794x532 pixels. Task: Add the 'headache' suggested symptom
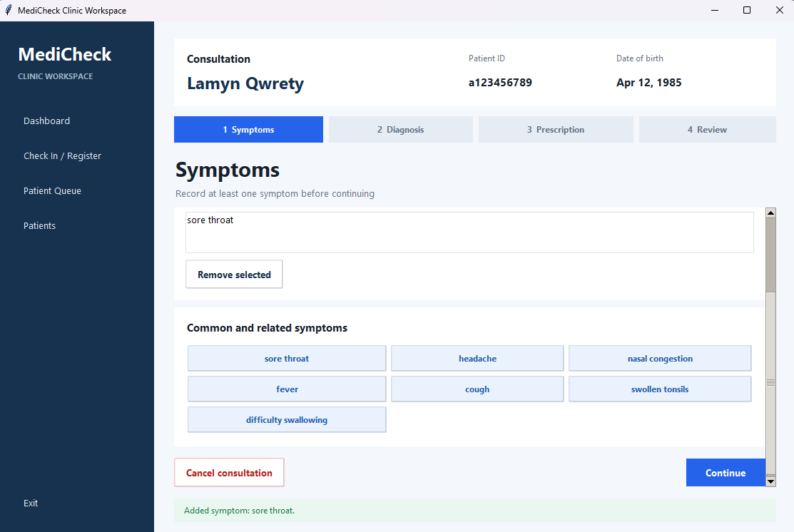(477, 359)
